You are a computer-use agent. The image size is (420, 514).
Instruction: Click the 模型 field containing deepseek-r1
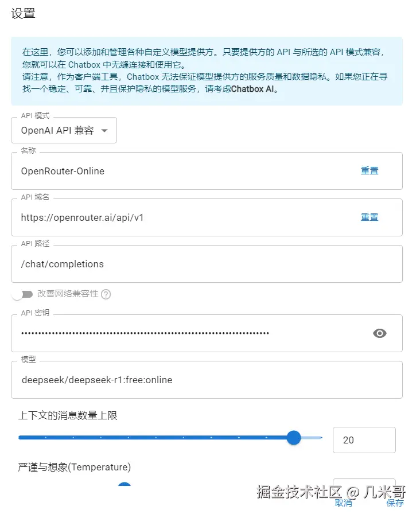(143, 380)
